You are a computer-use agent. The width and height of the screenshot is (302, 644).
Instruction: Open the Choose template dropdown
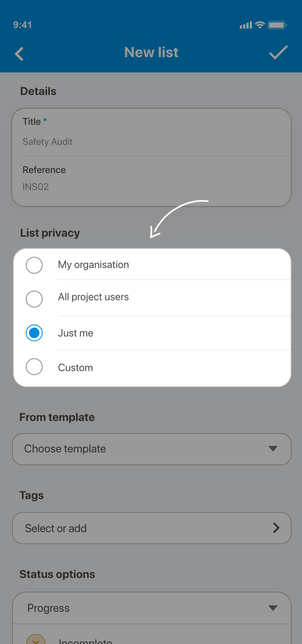pos(152,449)
